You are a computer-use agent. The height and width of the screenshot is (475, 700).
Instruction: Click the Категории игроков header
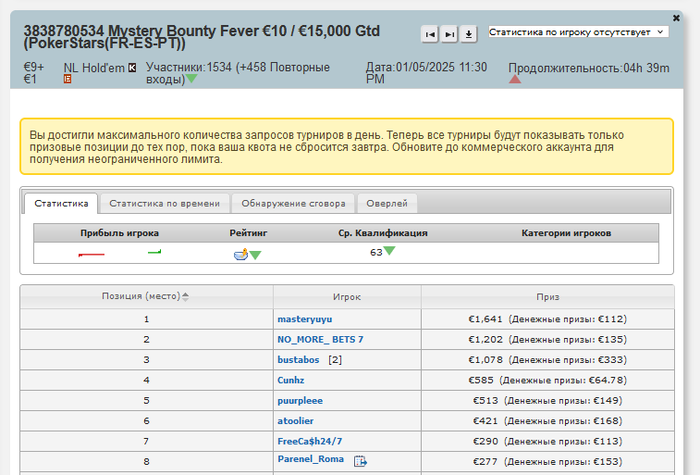[566, 233]
